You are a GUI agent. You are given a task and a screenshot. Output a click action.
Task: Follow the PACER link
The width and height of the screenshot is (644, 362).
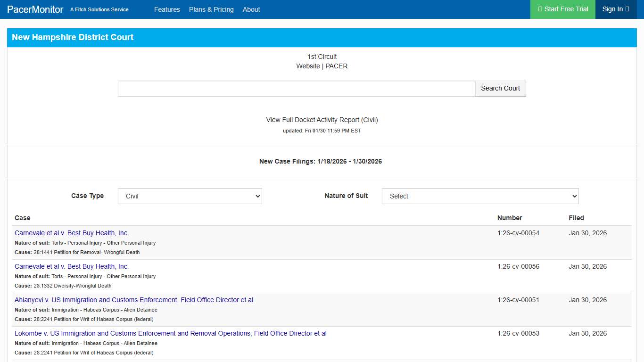coord(336,66)
